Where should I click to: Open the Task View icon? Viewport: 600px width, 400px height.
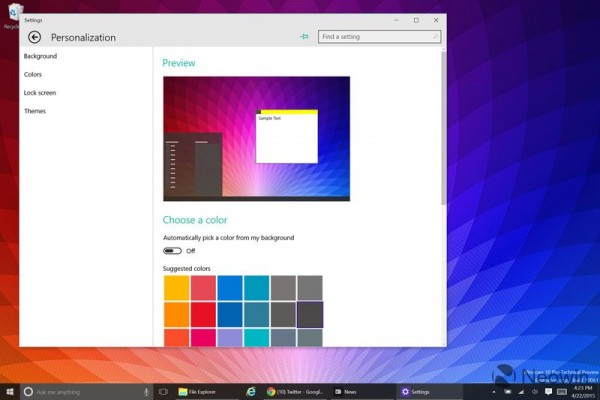[x=164, y=391]
